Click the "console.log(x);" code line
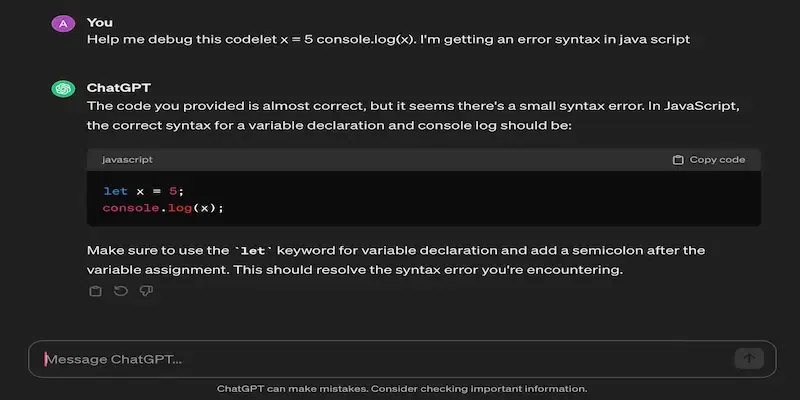Image resolution: width=800 pixels, height=400 pixels. 163,208
